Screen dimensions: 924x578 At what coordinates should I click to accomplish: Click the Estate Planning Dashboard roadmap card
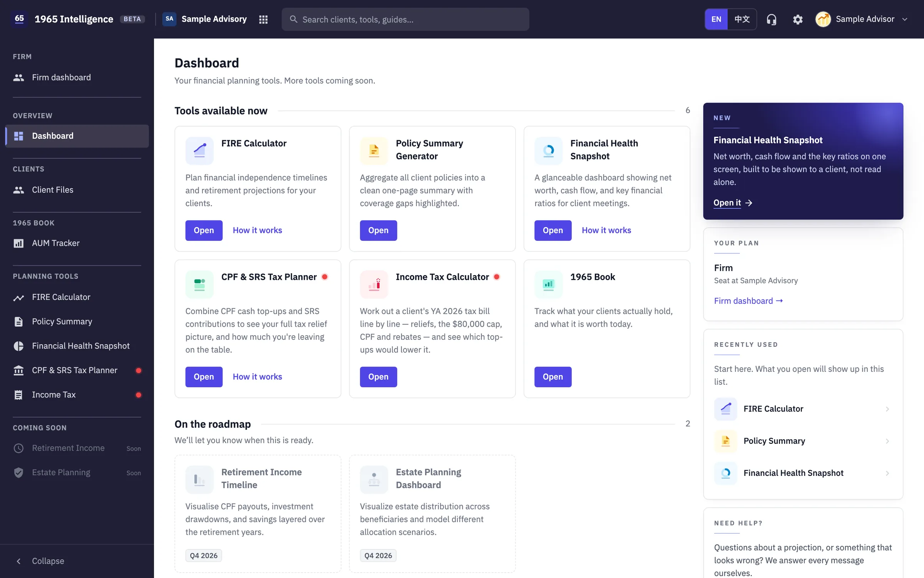pyautogui.click(x=432, y=514)
